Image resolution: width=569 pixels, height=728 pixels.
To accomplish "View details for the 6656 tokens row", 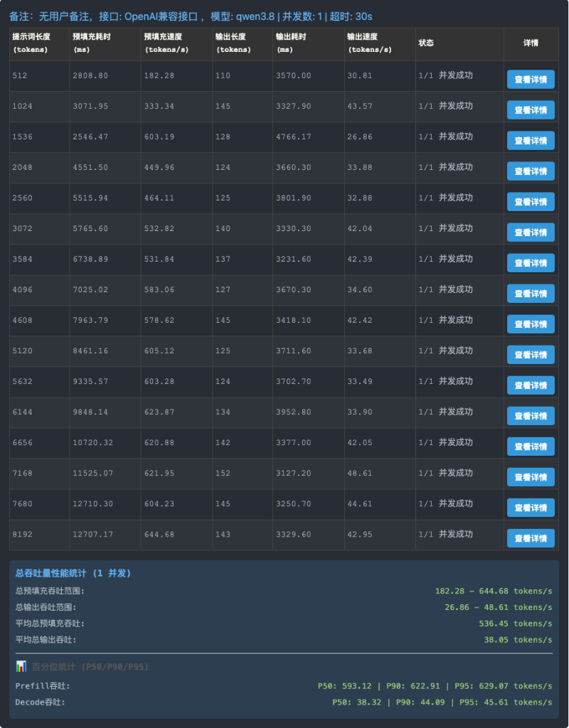I will 531,446.
